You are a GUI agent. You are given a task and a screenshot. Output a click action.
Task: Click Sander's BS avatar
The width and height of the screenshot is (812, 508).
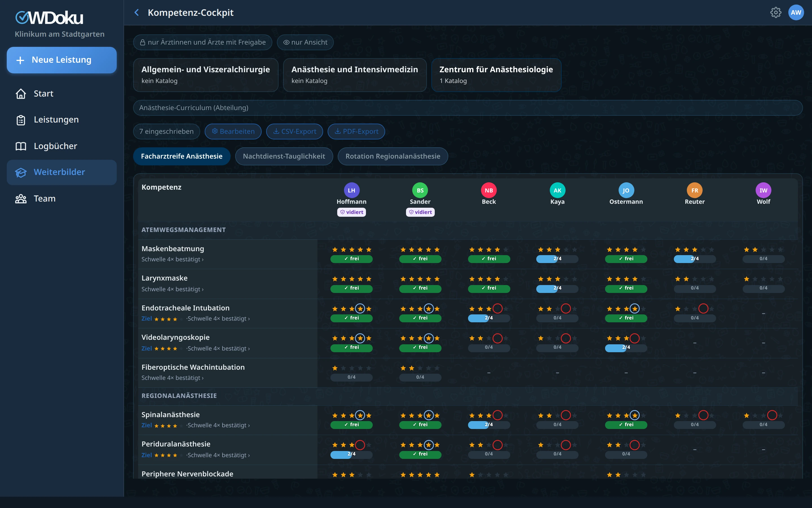pyautogui.click(x=420, y=190)
